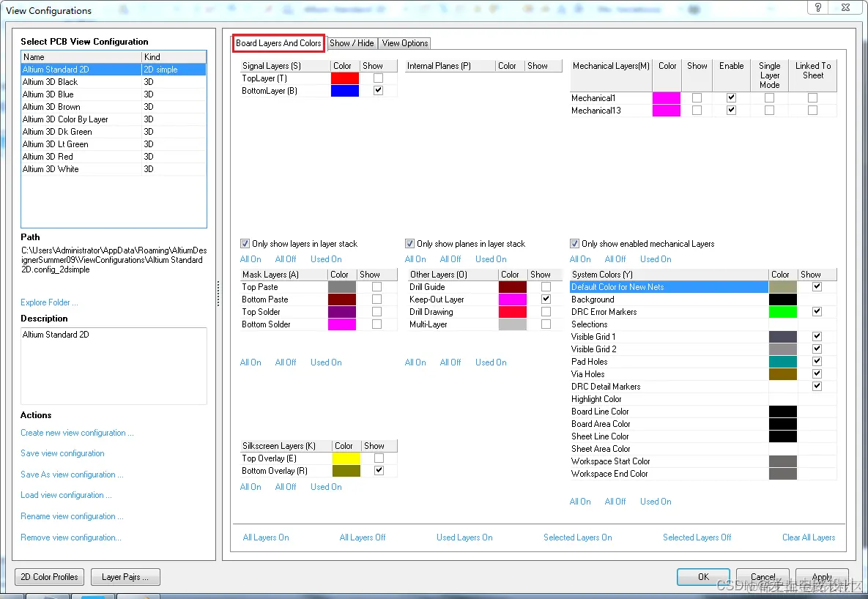Toggle Only show planes in layer stack
868x599 pixels.
pos(409,244)
